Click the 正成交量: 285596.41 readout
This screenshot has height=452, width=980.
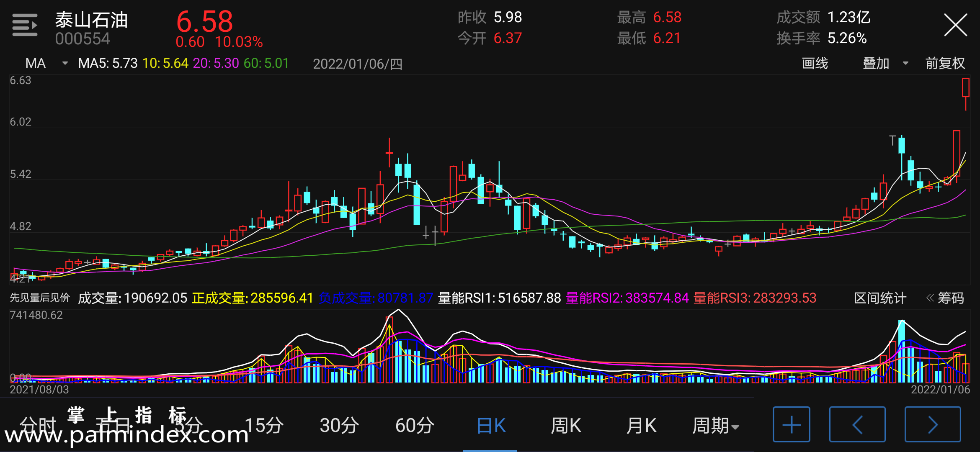253,298
